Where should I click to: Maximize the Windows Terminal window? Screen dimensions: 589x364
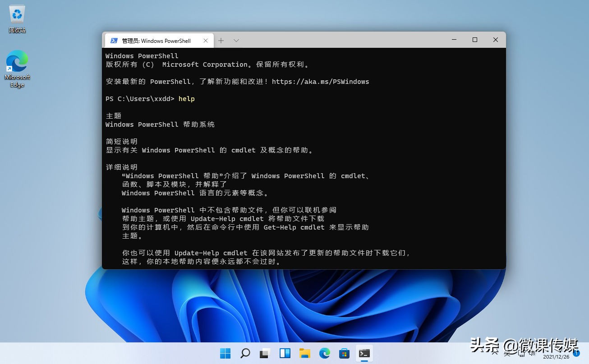point(475,40)
